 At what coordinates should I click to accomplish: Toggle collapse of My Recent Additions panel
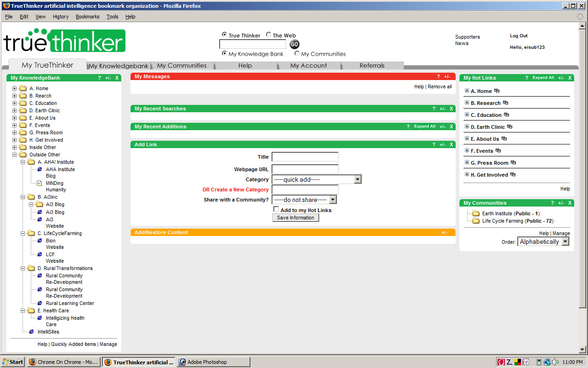[x=442, y=126]
